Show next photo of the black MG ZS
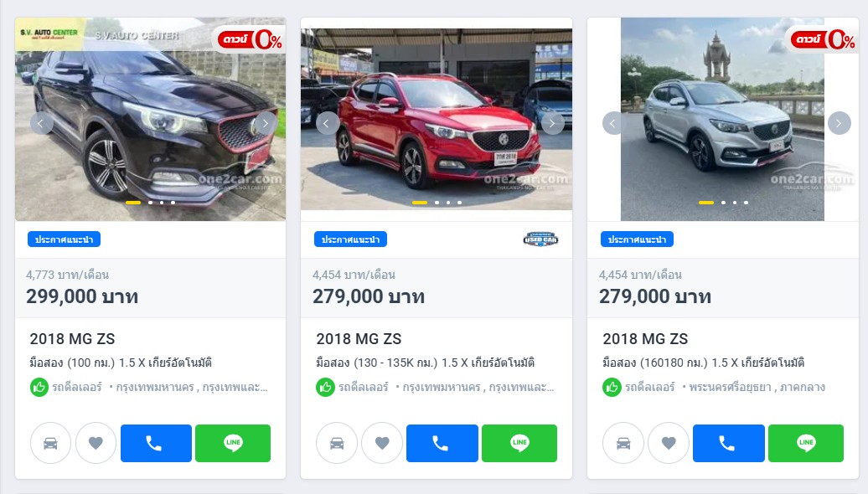 click(266, 123)
